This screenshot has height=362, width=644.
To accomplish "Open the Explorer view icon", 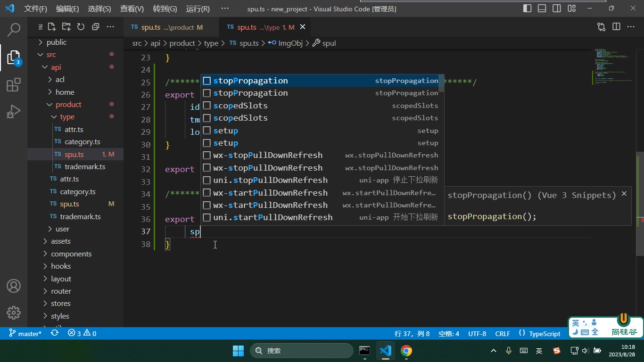I will point(14,58).
